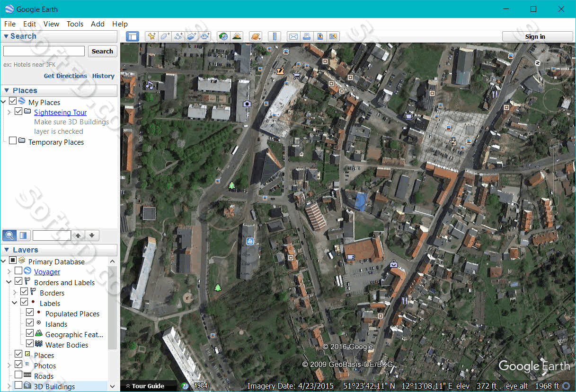This screenshot has width=576, height=392.
Task: Move selected item down with arrow button
Action: 92,235
